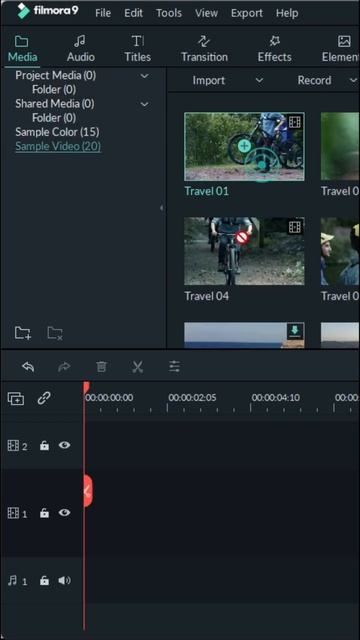Click the Redo arrow icon

(64, 367)
